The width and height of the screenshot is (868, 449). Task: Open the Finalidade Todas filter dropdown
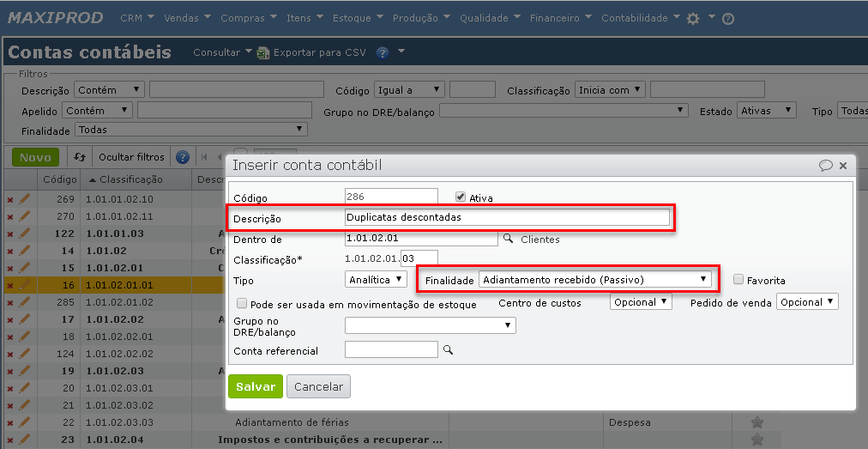click(191, 130)
